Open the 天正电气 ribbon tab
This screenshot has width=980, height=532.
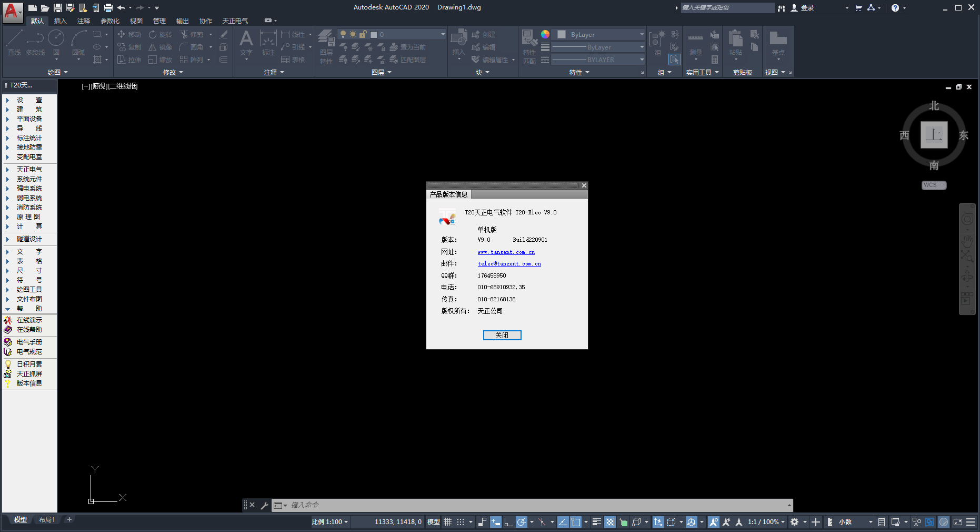[x=235, y=21]
